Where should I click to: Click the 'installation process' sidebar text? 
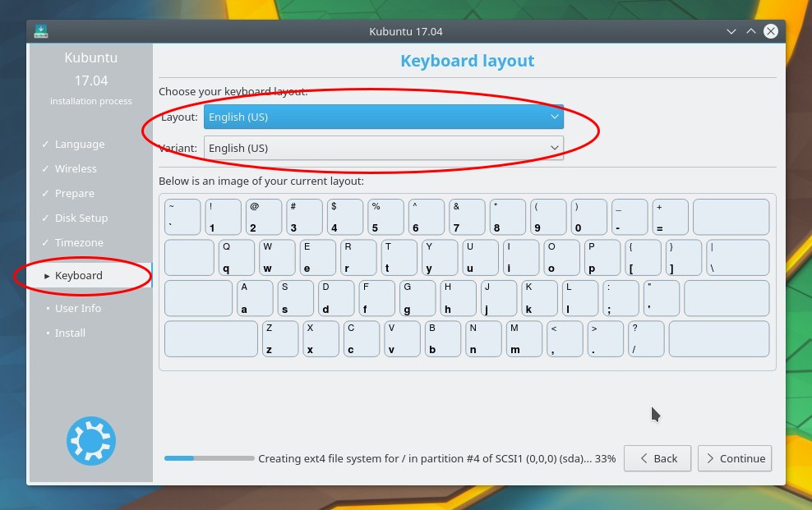click(x=91, y=101)
